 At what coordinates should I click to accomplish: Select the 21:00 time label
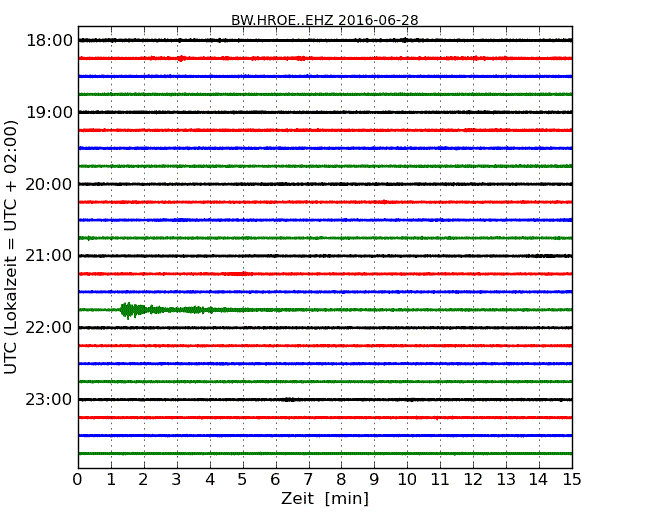(49, 256)
